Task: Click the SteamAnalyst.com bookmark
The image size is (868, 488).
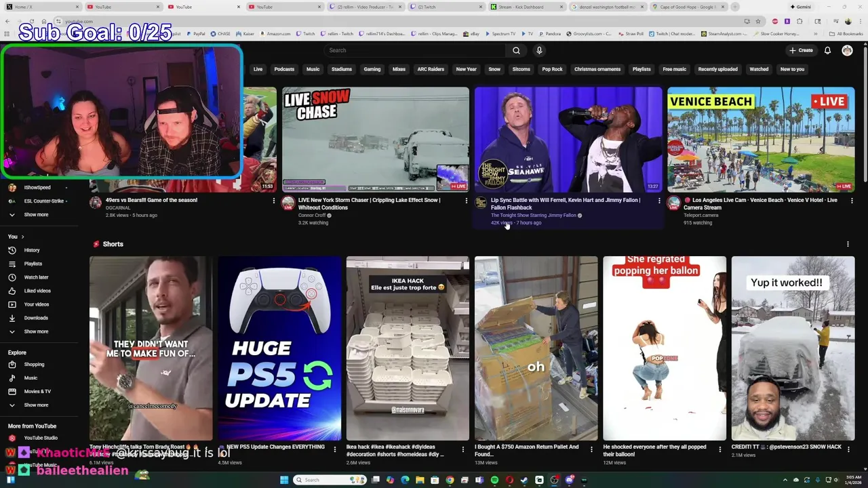Action: [725, 33]
